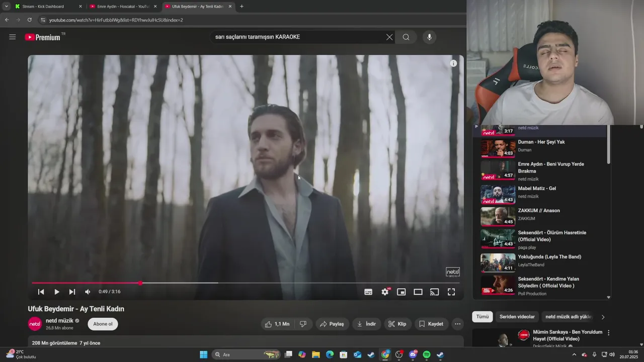Like the video, 1,1 Mn
Image resolution: width=644 pixels, height=362 pixels.
pos(277,324)
